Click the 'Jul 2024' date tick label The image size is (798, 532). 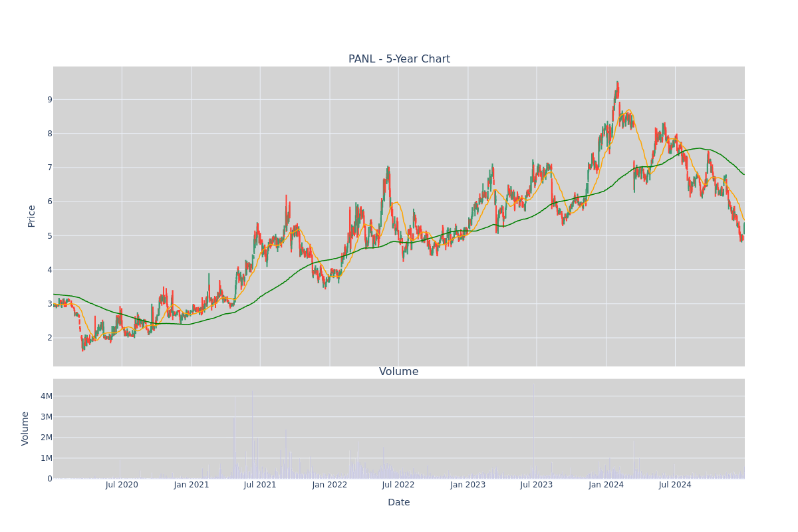675,485
